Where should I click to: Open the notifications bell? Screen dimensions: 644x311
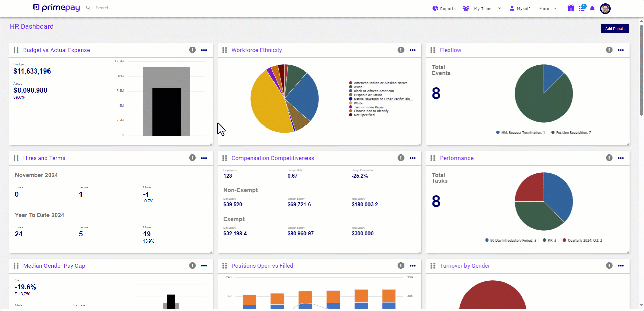592,9
